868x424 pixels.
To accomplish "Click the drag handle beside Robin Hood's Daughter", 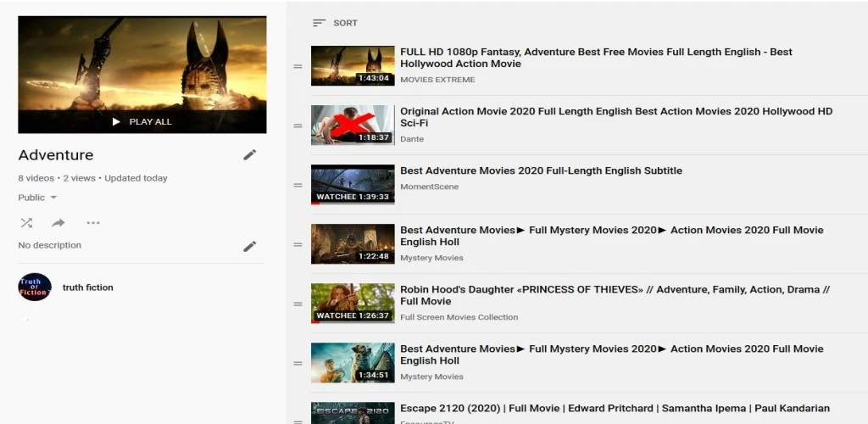I will click(x=298, y=304).
